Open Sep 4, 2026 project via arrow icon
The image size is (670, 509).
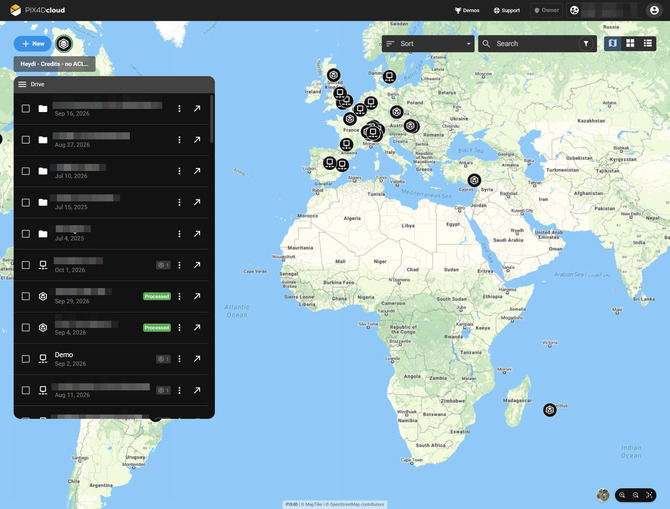(197, 327)
